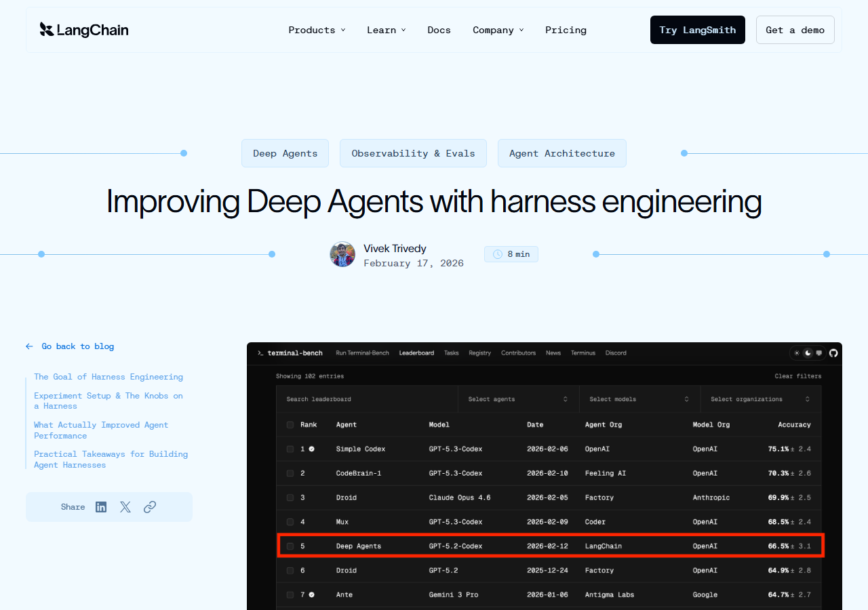
Task: Click the verified badge beside rank 7
Action: pos(311,594)
